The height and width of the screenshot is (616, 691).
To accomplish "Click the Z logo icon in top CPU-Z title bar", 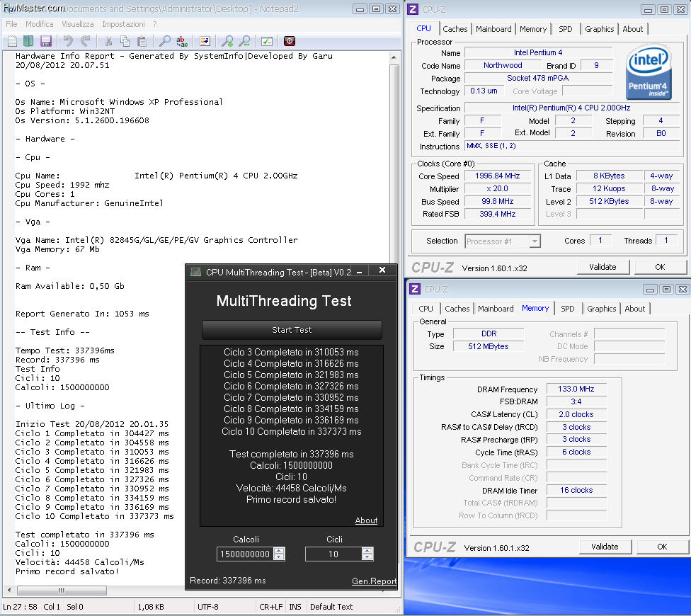I will (x=413, y=9).
